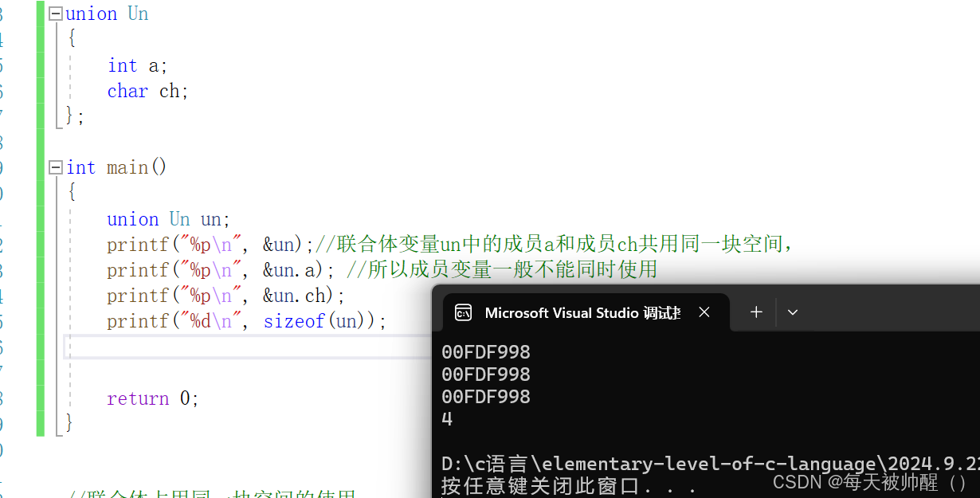Click the 'int main()' function header
This screenshot has width=980, height=498.
(x=116, y=167)
